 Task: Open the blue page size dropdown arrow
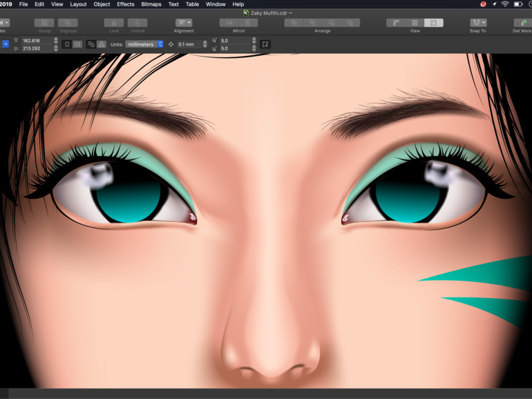coord(6,44)
